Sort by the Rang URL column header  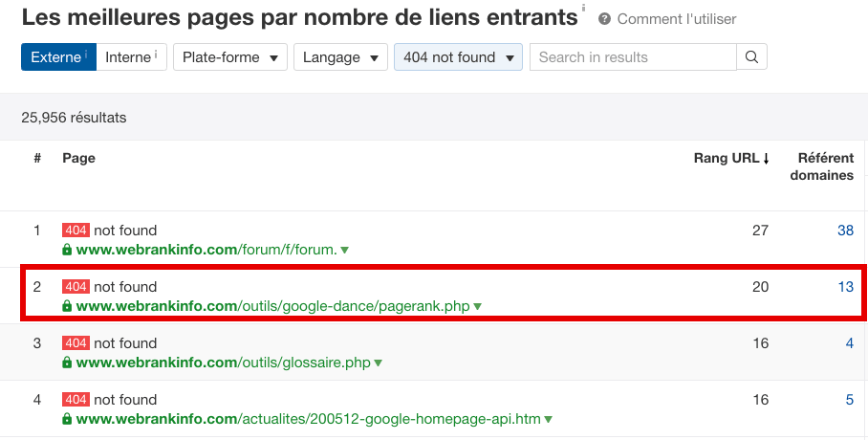coord(731,159)
